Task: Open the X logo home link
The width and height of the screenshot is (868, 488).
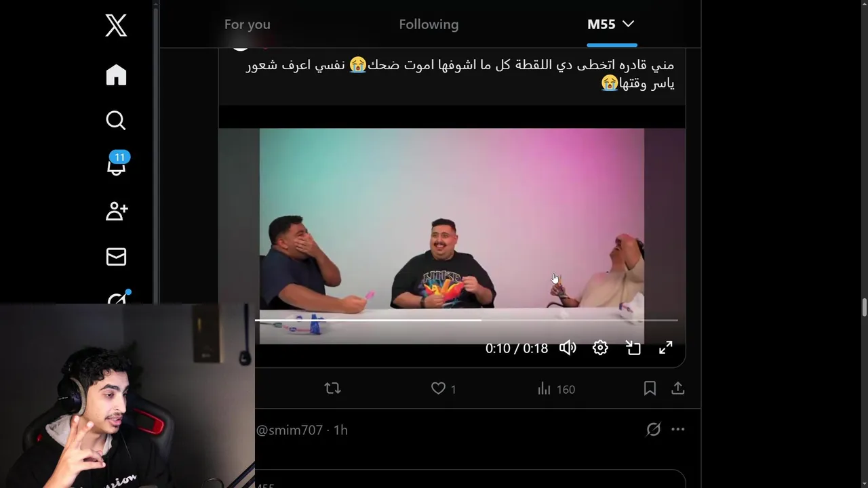Action: pyautogui.click(x=116, y=26)
